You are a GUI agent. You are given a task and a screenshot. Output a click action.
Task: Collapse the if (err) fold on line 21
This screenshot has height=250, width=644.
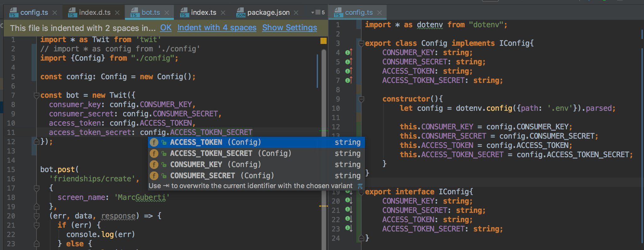point(36,225)
